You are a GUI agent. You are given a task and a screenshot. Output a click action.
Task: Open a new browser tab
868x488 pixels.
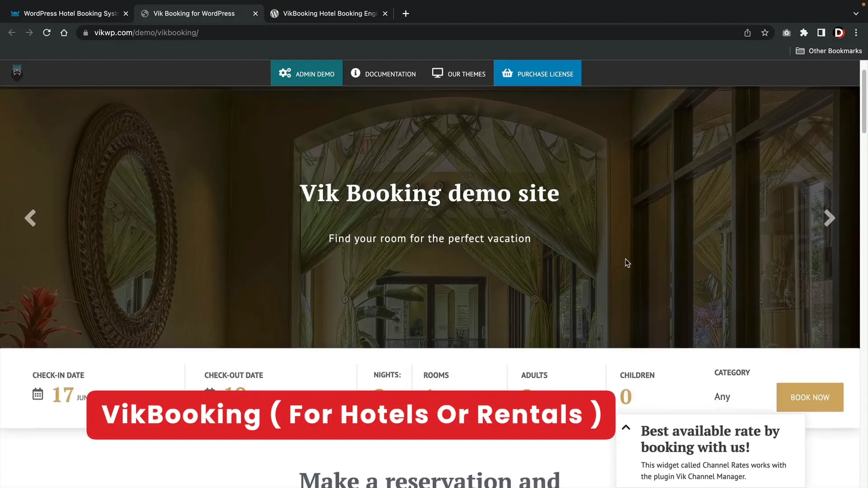(406, 14)
